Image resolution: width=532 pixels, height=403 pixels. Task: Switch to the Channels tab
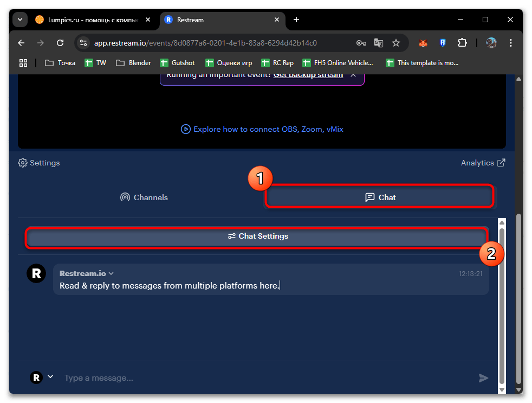(144, 197)
